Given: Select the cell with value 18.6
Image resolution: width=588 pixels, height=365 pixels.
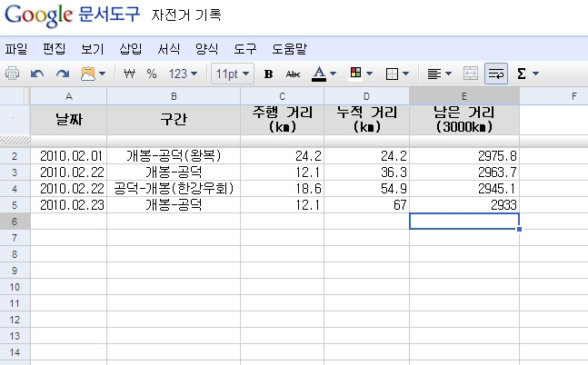Looking at the screenshot, I should coord(283,189).
